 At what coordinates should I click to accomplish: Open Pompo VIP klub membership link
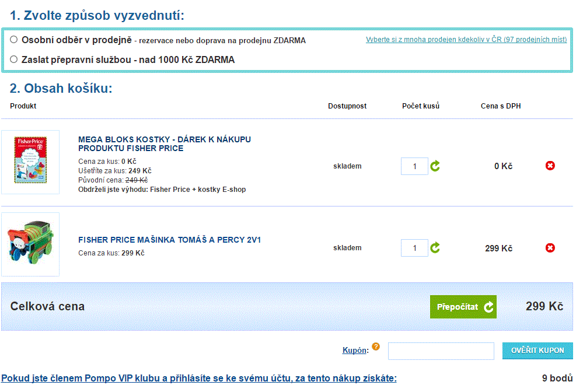coord(198,378)
